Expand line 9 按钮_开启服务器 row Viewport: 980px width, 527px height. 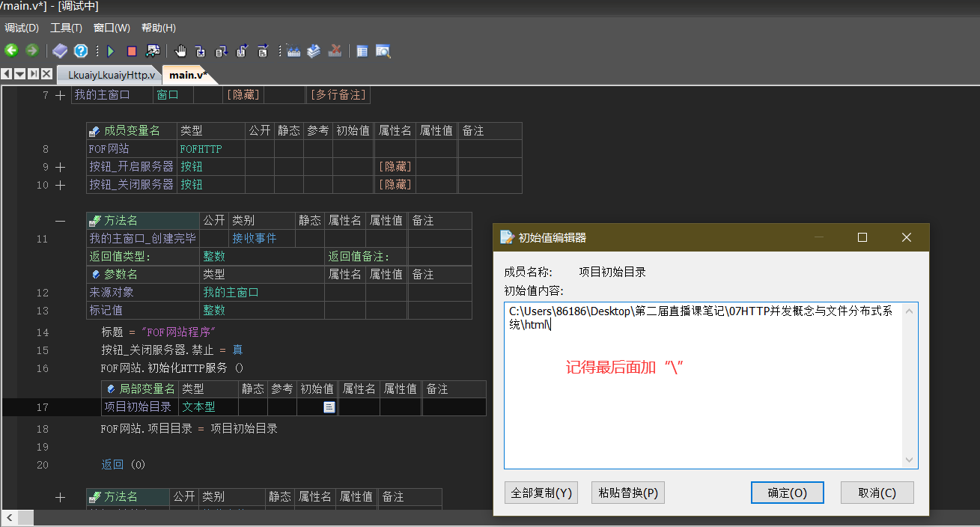pyautogui.click(x=61, y=167)
